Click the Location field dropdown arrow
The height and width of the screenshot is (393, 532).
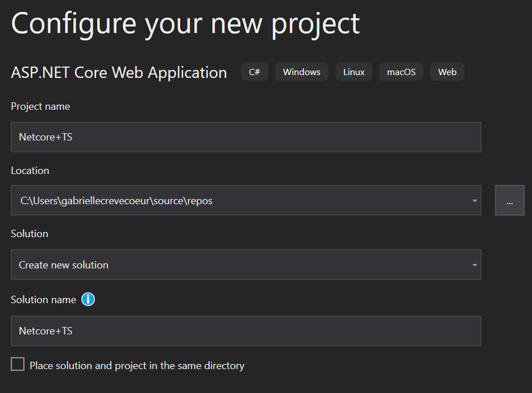coord(475,200)
